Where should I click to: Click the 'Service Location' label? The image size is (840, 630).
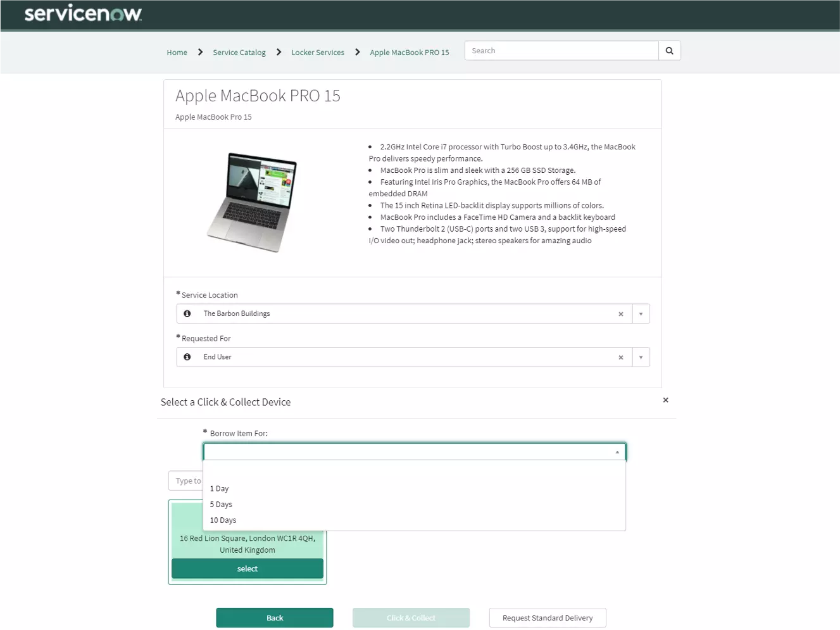click(210, 295)
